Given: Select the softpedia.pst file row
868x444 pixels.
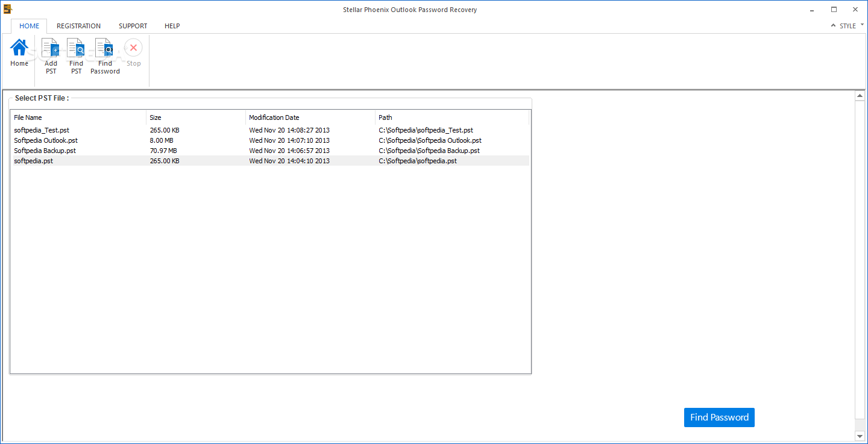Looking at the screenshot, I should pyautogui.click(x=270, y=161).
